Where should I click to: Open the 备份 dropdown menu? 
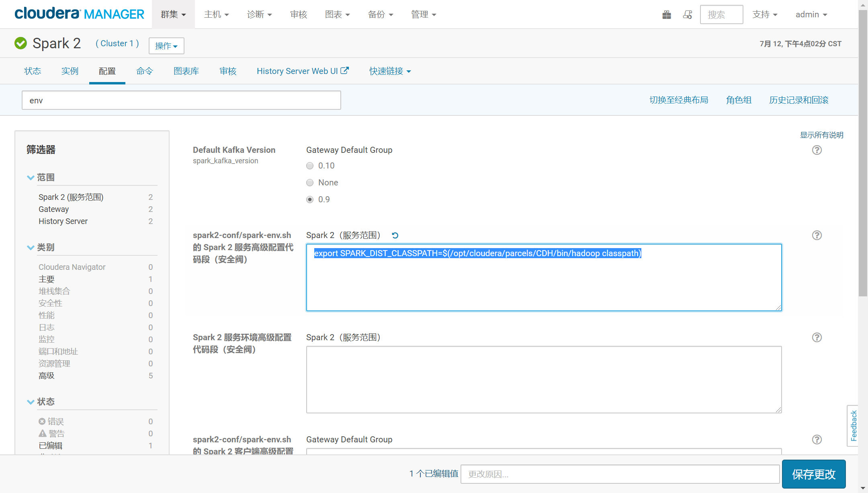tap(380, 14)
